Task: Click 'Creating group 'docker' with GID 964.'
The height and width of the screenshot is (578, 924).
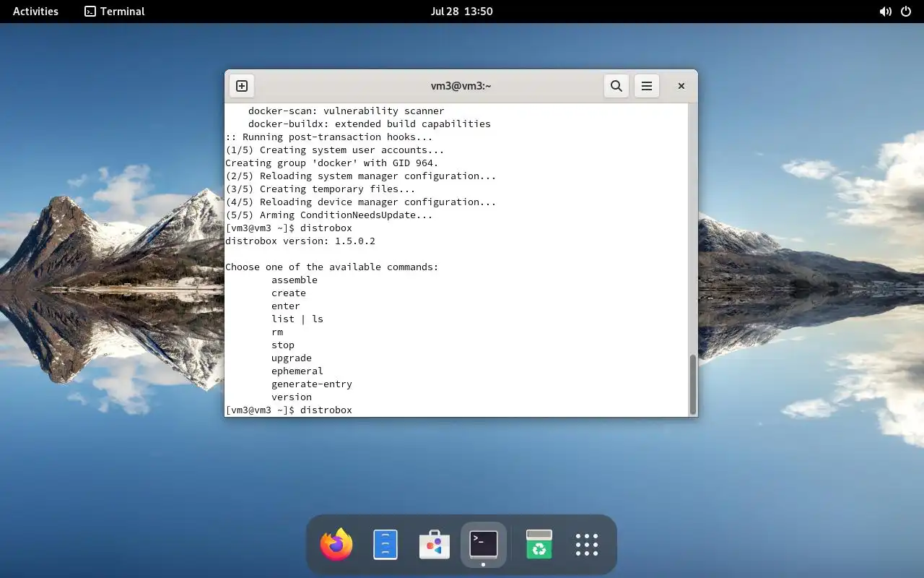Action: [332, 163]
